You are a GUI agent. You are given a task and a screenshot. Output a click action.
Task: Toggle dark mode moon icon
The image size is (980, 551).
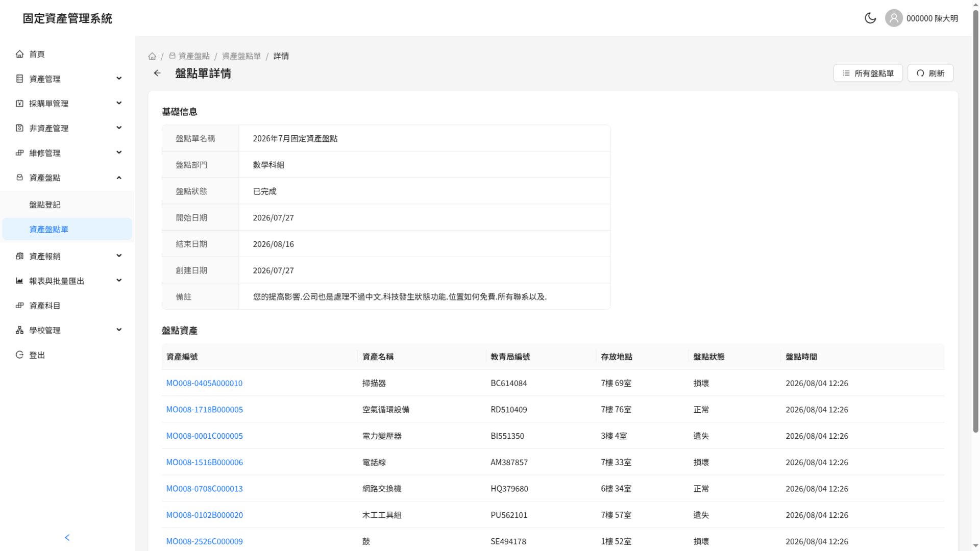(870, 18)
